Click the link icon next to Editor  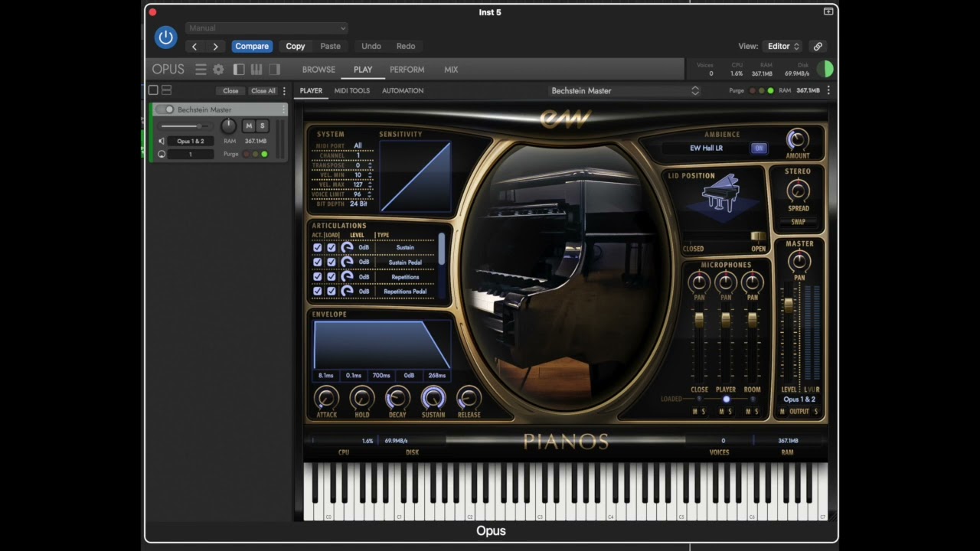point(818,46)
